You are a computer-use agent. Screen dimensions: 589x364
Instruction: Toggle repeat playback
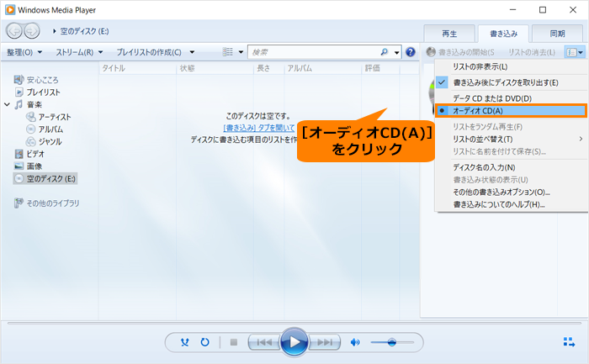(204, 342)
